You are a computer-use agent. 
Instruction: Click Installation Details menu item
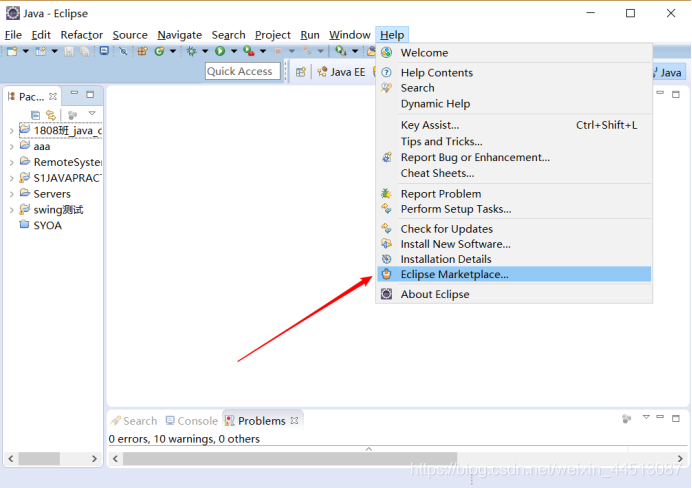point(514,259)
